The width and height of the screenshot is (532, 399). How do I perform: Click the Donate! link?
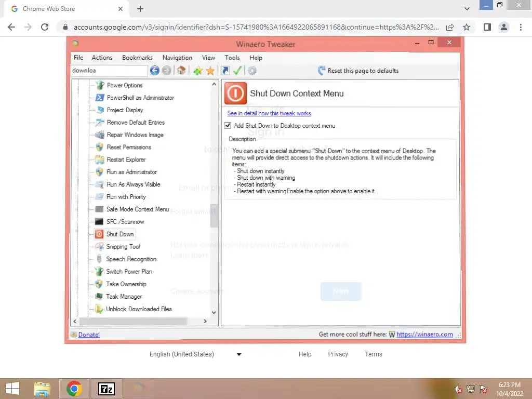tap(89, 335)
